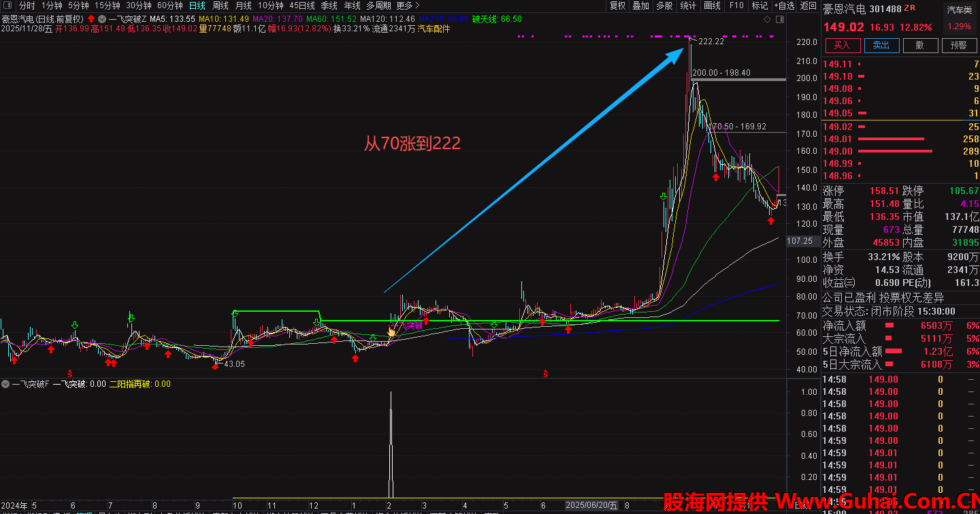Toggle the right info panel icon
Viewport: 980px width, 514px height.
pos(781,19)
